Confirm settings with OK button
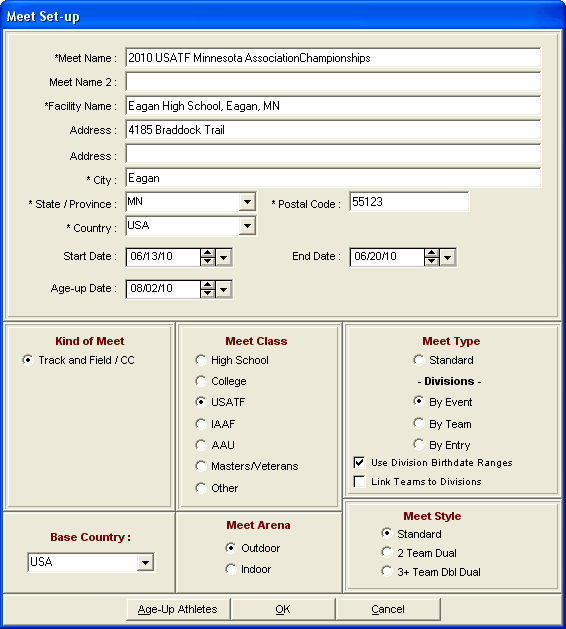This screenshot has height=629, width=566. (x=283, y=609)
